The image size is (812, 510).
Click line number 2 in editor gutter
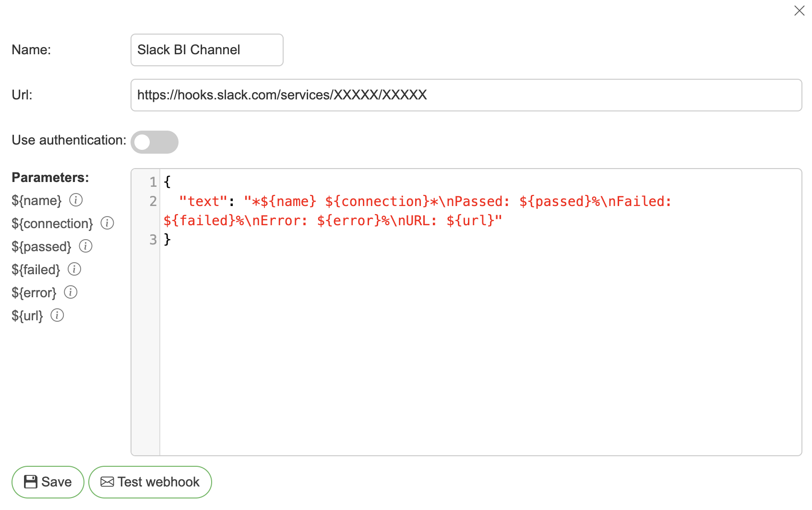(x=153, y=201)
